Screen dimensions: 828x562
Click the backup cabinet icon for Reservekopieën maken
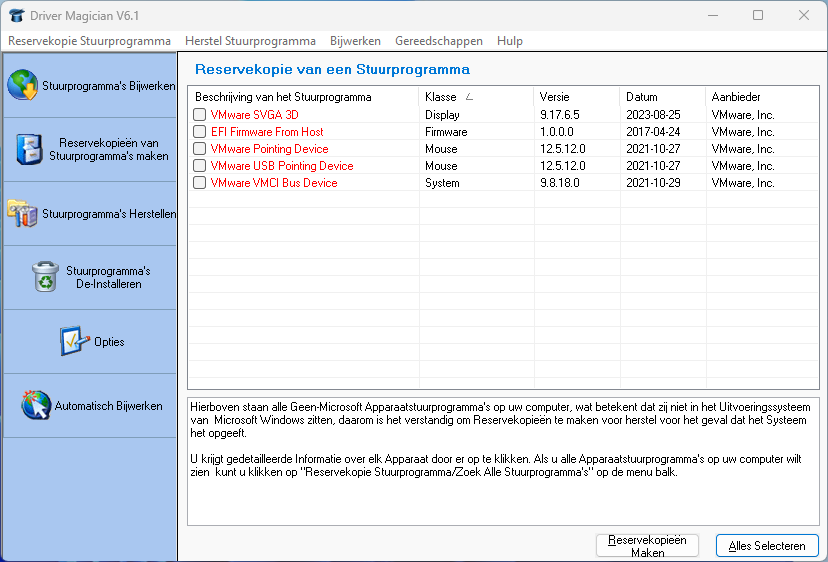pos(29,149)
